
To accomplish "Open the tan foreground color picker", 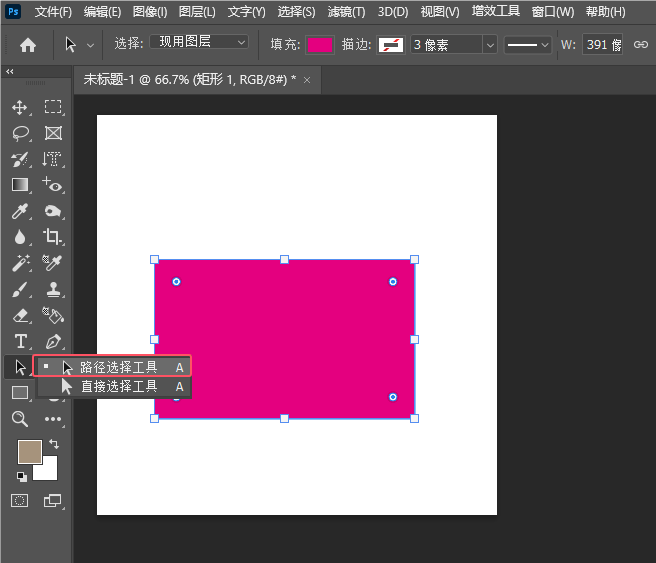I will (x=30, y=452).
